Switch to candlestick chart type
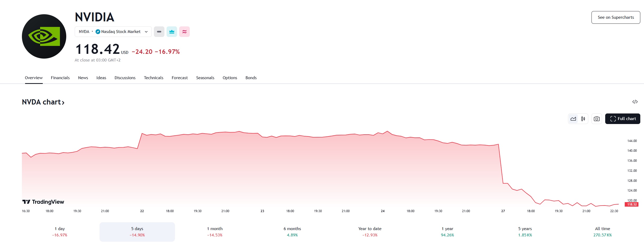This screenshot has height=252, width=644. pos(583,119)
